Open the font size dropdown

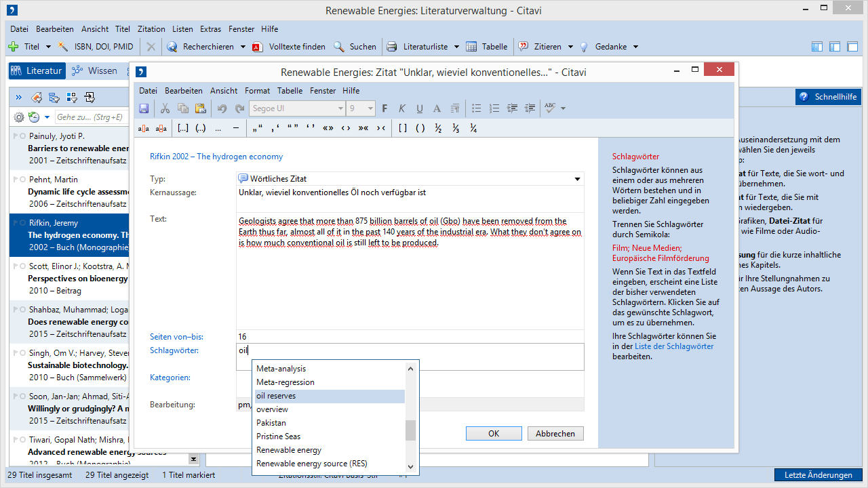(370, 108)
